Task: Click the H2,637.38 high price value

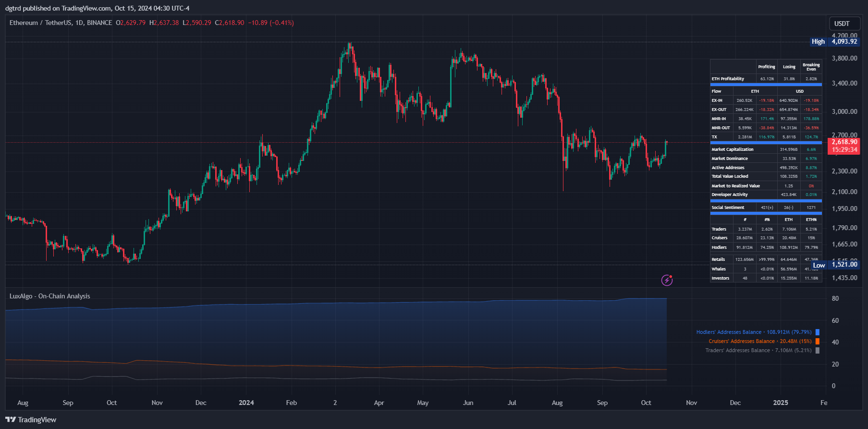Action: [164, 23]
